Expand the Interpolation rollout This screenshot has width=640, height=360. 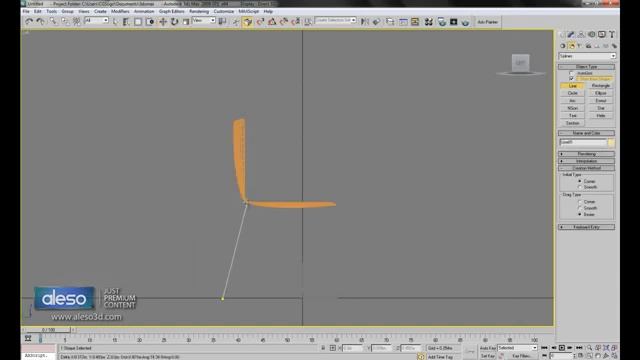click(x=587, y=161)
